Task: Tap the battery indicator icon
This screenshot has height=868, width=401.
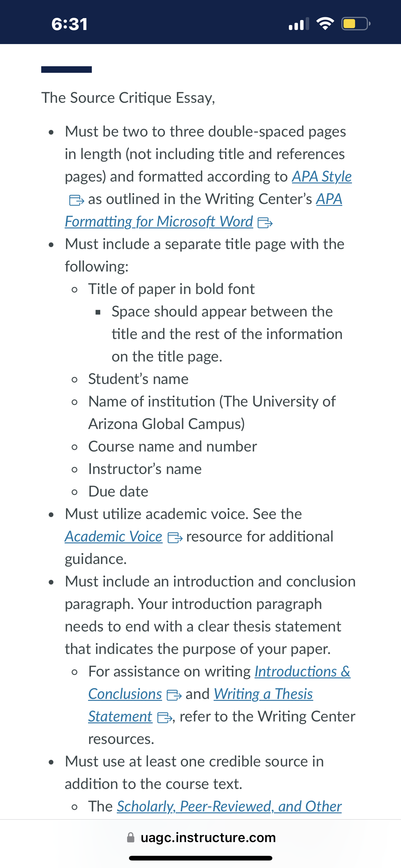Action: point(356,23)
